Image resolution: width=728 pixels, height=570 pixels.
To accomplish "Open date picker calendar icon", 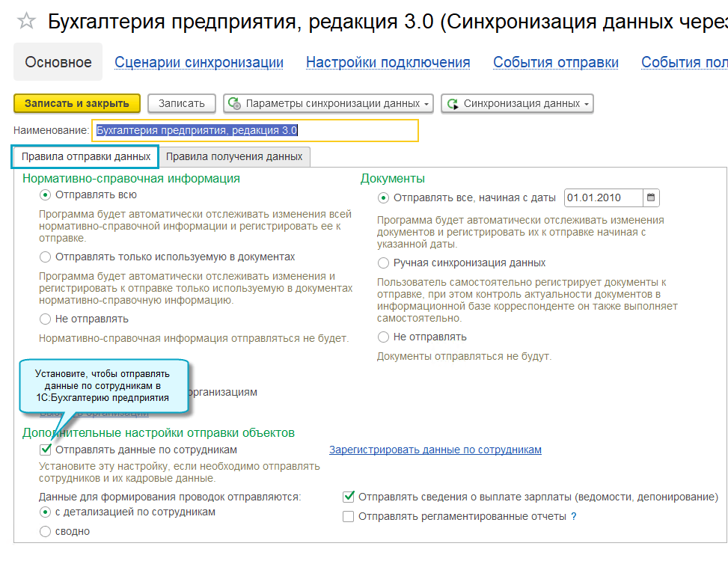I will [651, 197].
